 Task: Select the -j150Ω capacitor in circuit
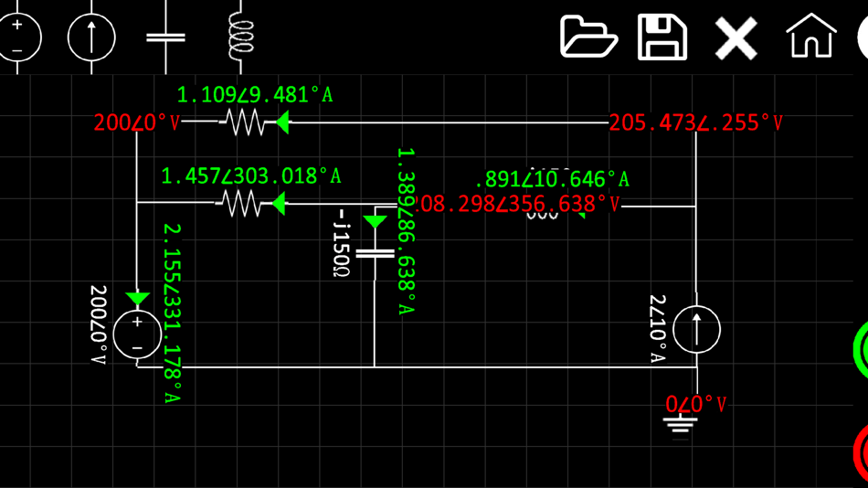(375, 254)
